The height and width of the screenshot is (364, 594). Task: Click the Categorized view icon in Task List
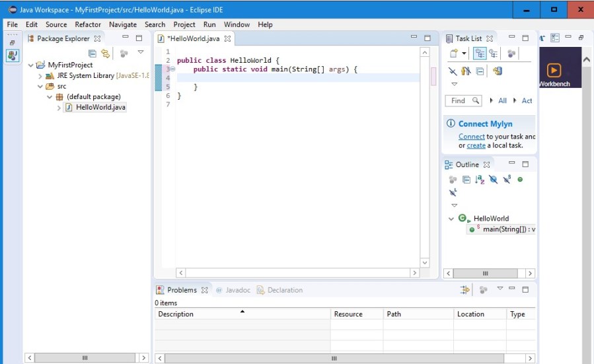480,54
